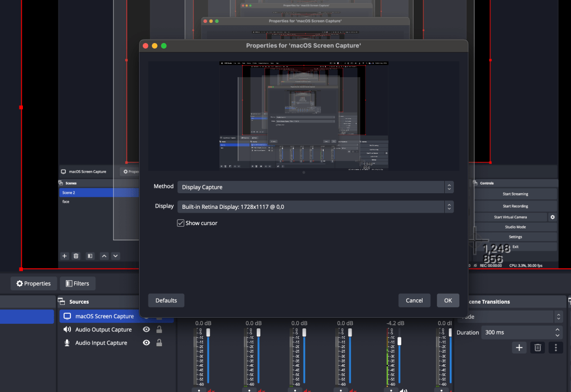Open the Filters for the selected source
This screenshot has width=571, height=392.
coord(78,284)
